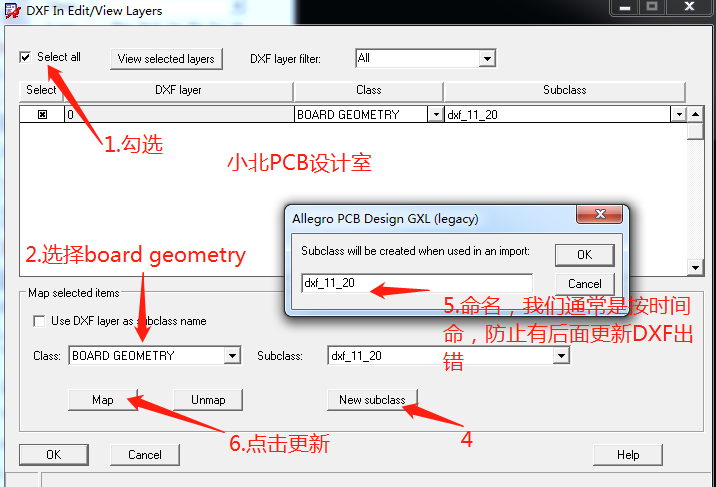The height and width of the screenshot is (487, 716).
Task: Click the New subclass button
Action: 372,400
